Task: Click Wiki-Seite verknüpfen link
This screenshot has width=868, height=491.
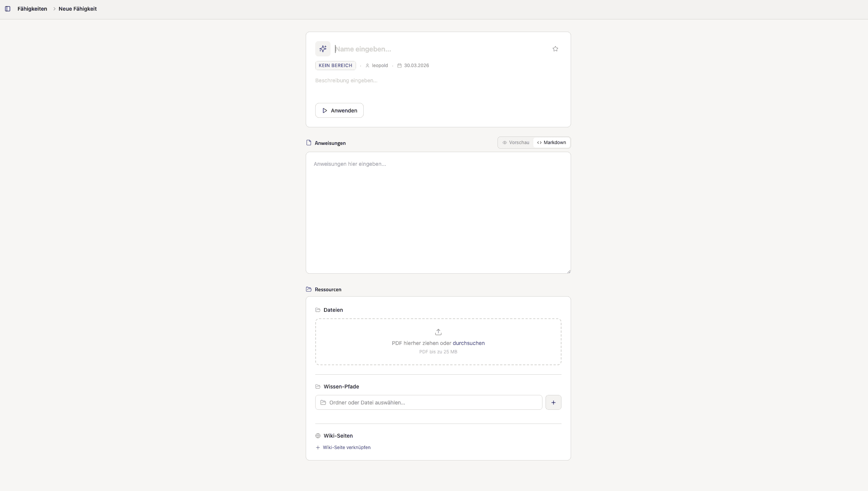Action: (346, 448)
